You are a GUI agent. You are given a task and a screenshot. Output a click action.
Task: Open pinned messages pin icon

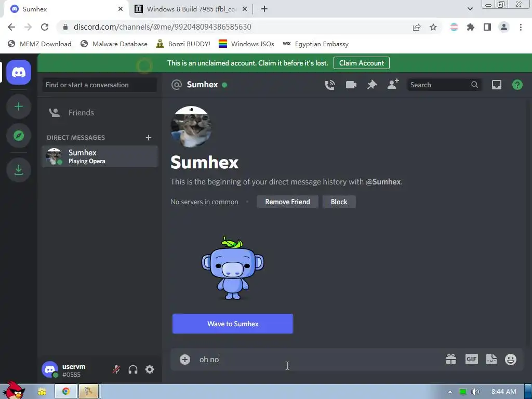pyautogui.click(x=372, y=85)
